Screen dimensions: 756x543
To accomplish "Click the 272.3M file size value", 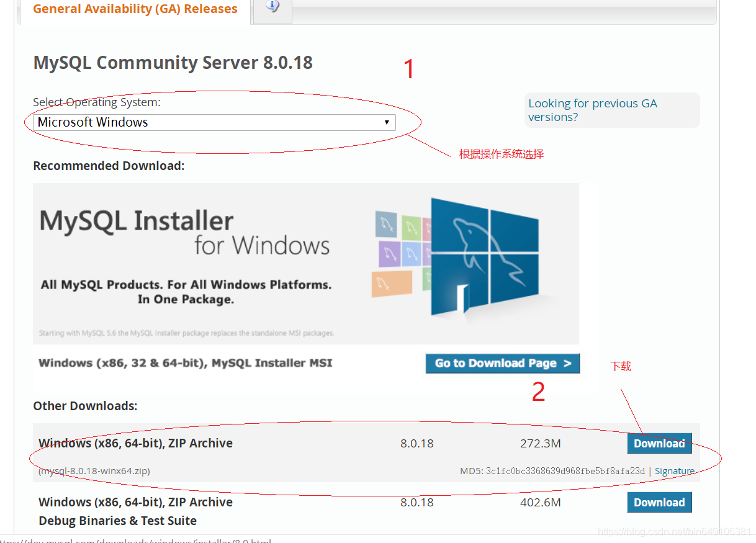I will pyautogui.click(x=541, y=444).
